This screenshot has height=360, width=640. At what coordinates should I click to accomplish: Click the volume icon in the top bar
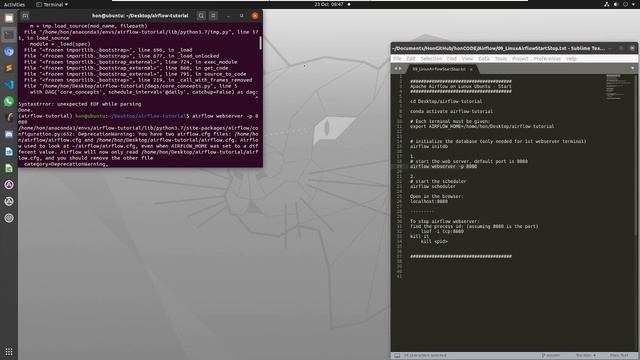(x=616, y=4)
